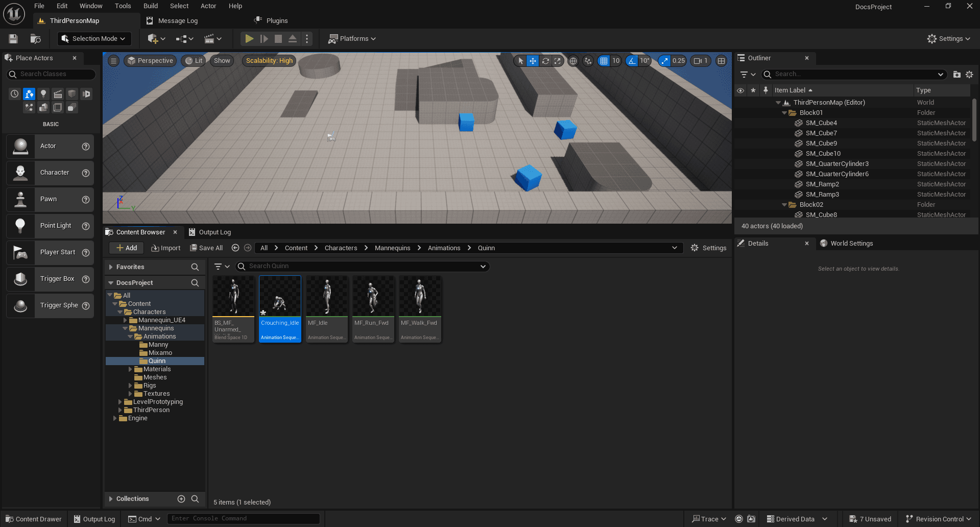Viewport: 980px width, 527px height.
Task: Open the Actor menu
Action: 208,6
